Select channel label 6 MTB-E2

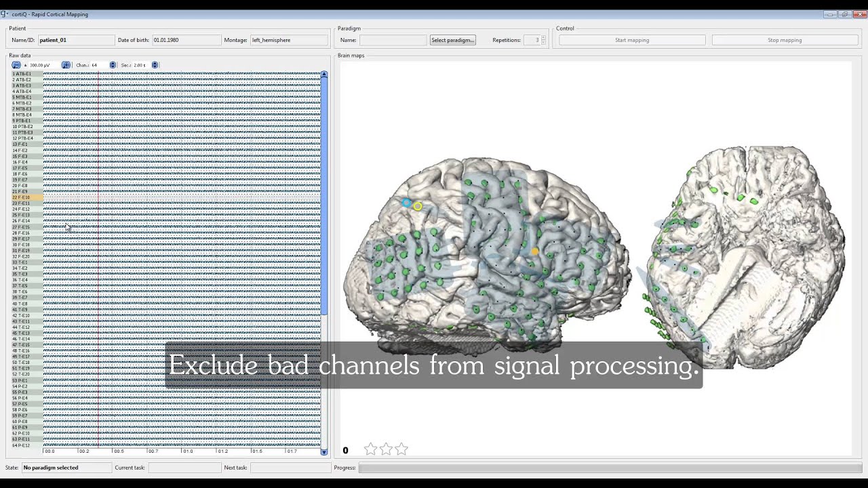[x=27, y=103]
